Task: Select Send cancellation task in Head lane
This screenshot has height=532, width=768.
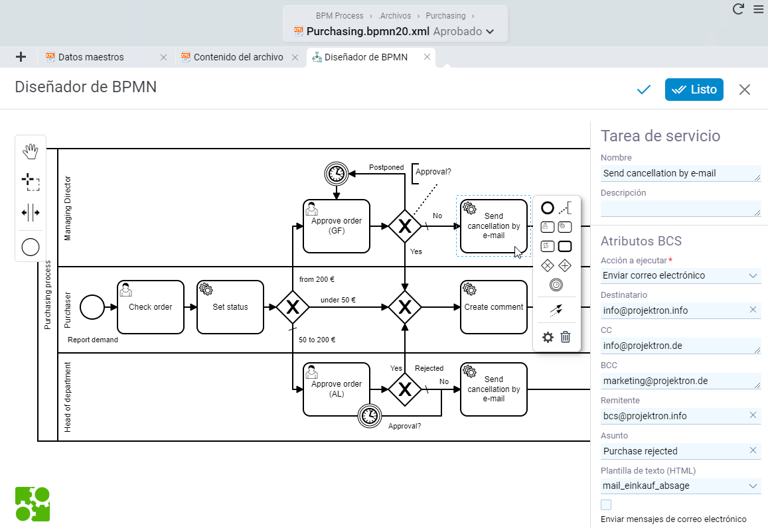Action: [x=494, y=389]
